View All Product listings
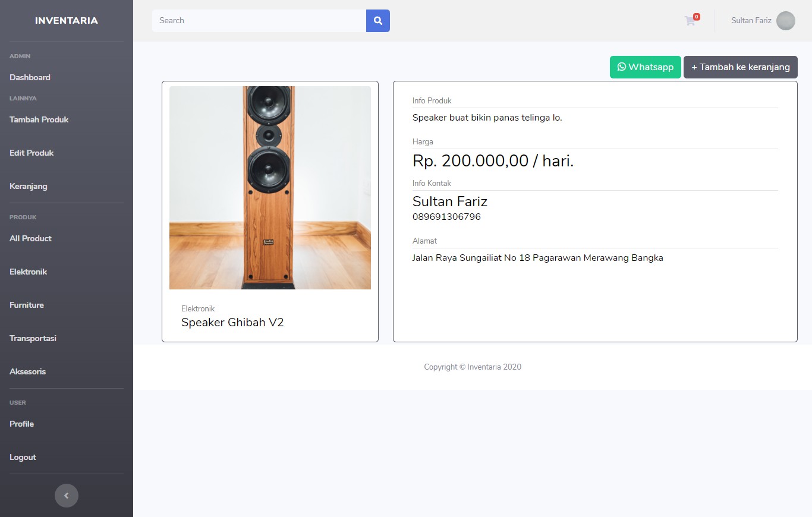The image size is (812, 517). [30, 238]
